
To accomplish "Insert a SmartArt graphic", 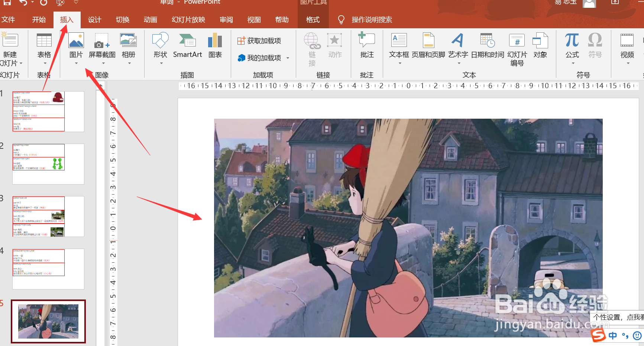I will [x=187, y=45].
